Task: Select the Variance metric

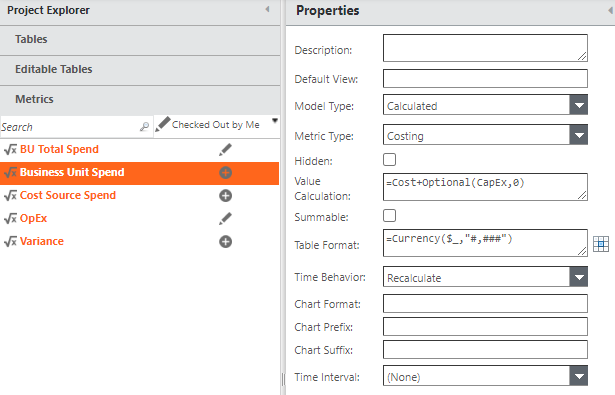Action: [x=42, y=241]
